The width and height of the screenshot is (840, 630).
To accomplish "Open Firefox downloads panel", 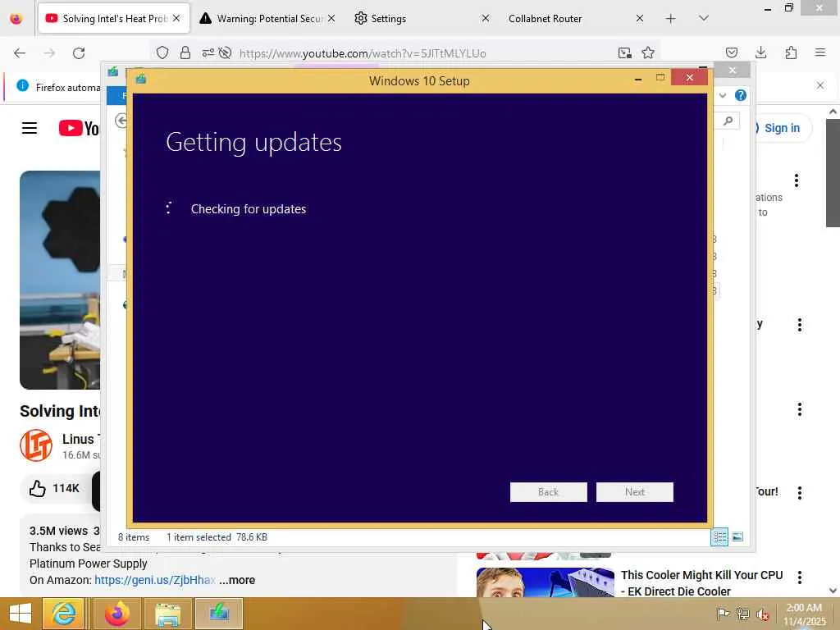I will 760,52.
